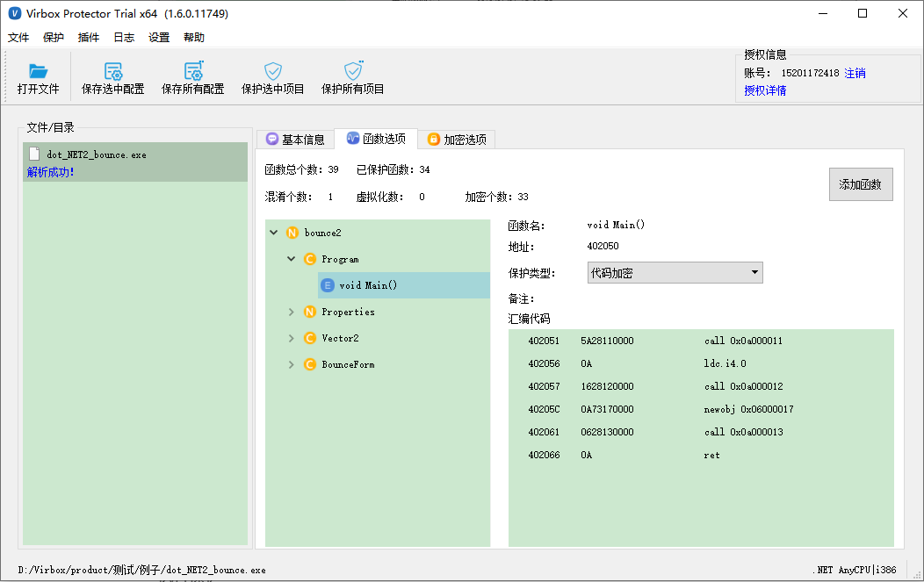Open the 保护类型 dropdown showing 代码加密
The width and height of the screenshot is (924, 582).
pos(675,273)
